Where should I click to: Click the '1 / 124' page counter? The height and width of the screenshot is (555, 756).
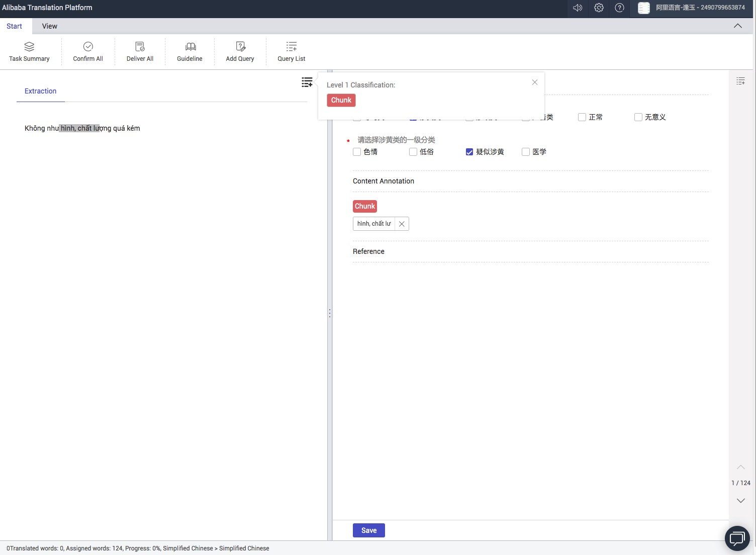[741, 483]
